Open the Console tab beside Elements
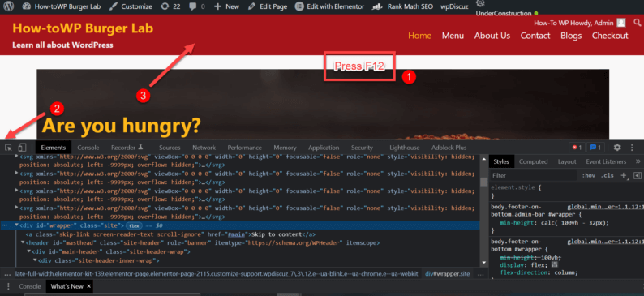644x296 pixels. pyautogui.click(x=88, y=148)
